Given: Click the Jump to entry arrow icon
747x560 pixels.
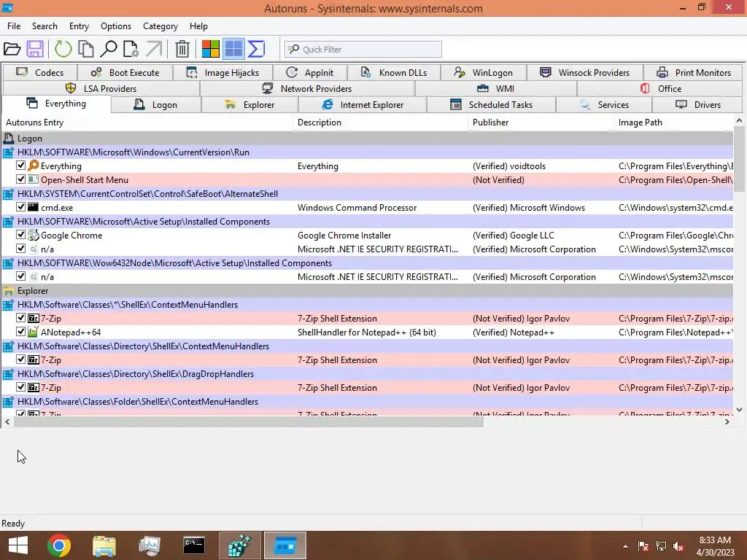Looking at the screenshot, I should pyautogui.click(x=154, y=49).
